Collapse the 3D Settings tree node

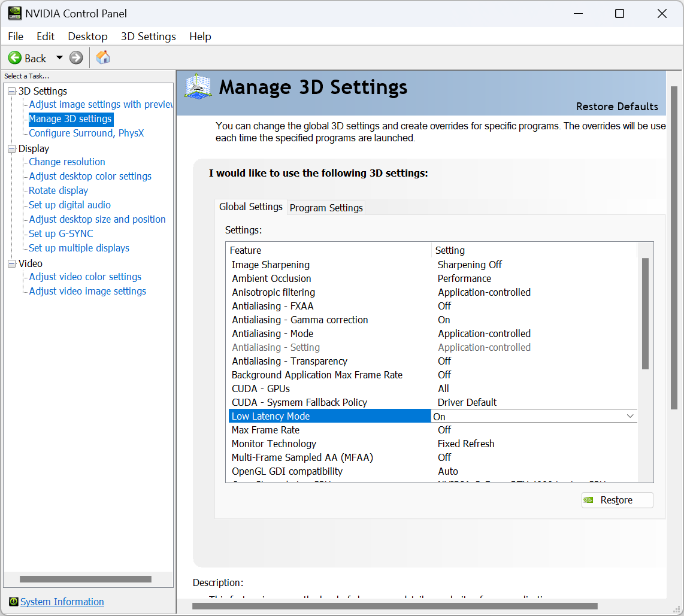pyautogui.click(x=11, y=91)
